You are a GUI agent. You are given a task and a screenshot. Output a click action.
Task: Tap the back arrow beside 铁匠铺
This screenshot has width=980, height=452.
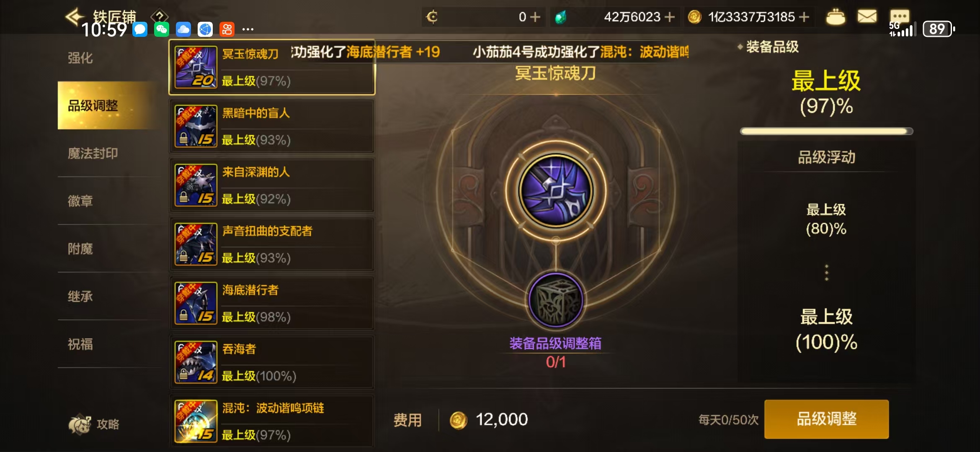click(x=75, y=17)
